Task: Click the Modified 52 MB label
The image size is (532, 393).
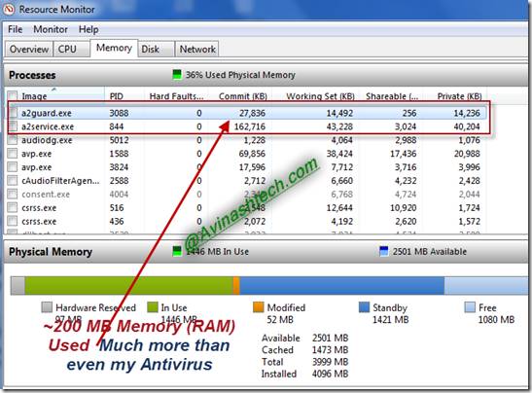Action: pos(286,313)
